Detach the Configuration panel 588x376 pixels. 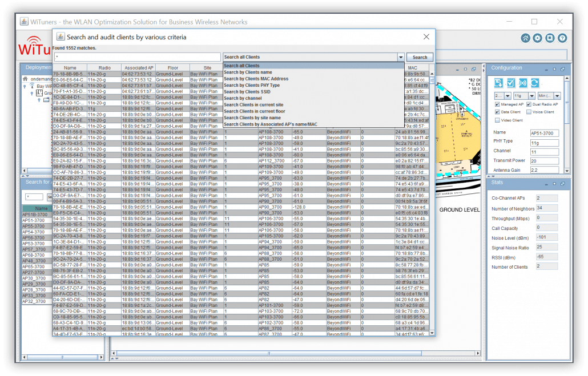pos(563,69)
